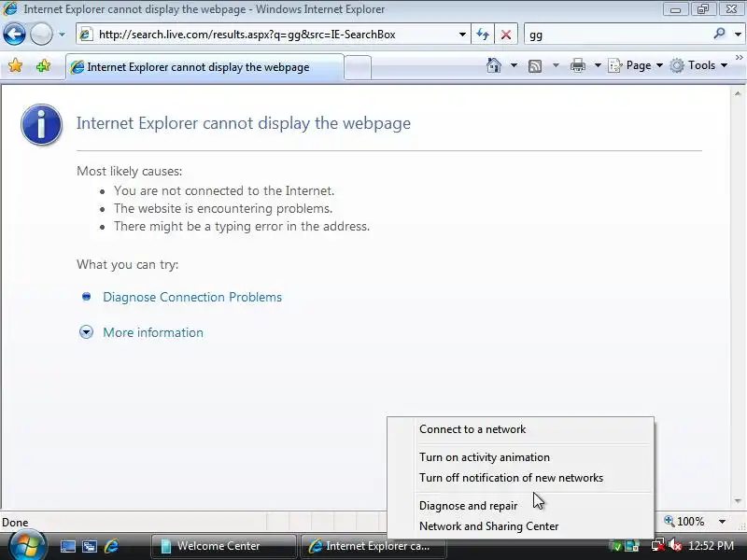Viewport: 747px width, 560px height.
Task: Select the 'Internet Explorer cannot display the webpage' tab
Action: tap(204, 67)
